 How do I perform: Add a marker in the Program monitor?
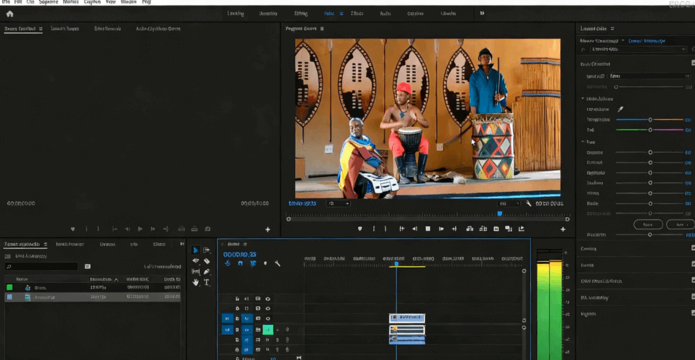tap(360, 229)
